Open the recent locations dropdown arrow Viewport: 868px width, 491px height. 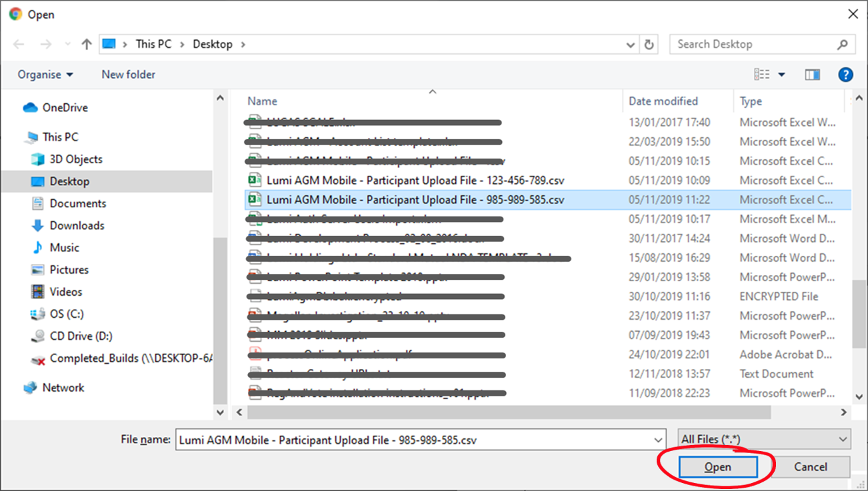coord(67,45)
